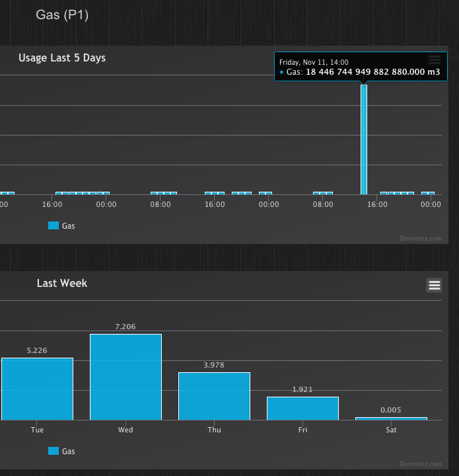The width and height of the screenshot is (459, 476).
Task: Click the 5.226 data label
Action: click(x=37, y=350)
